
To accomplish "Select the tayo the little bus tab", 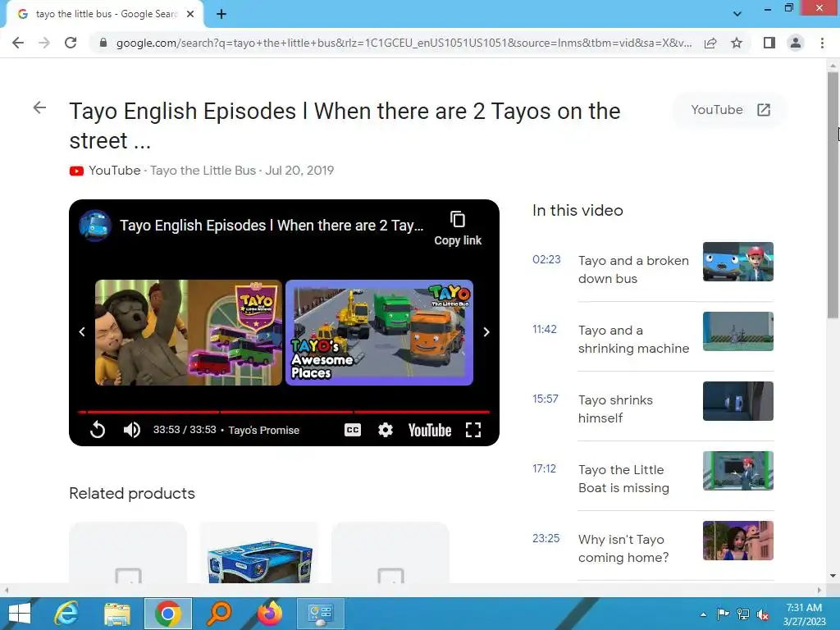I will pos(104,14).
